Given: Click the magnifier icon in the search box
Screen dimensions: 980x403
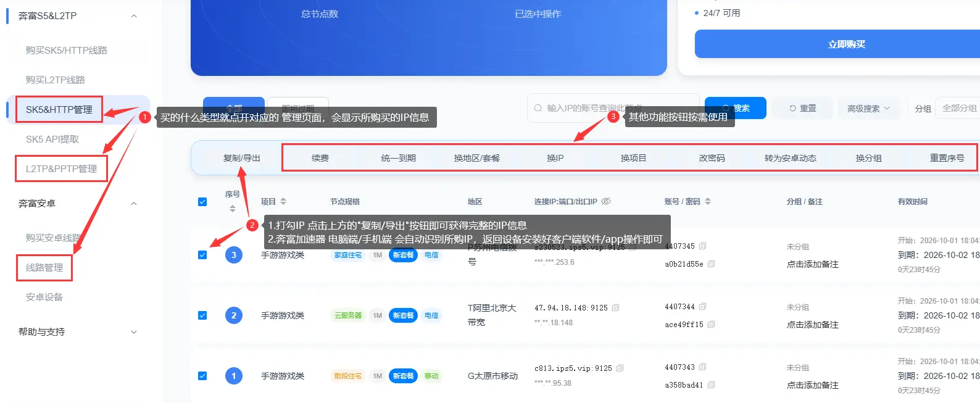Looking at the screenshot, I should coord(538,108).
